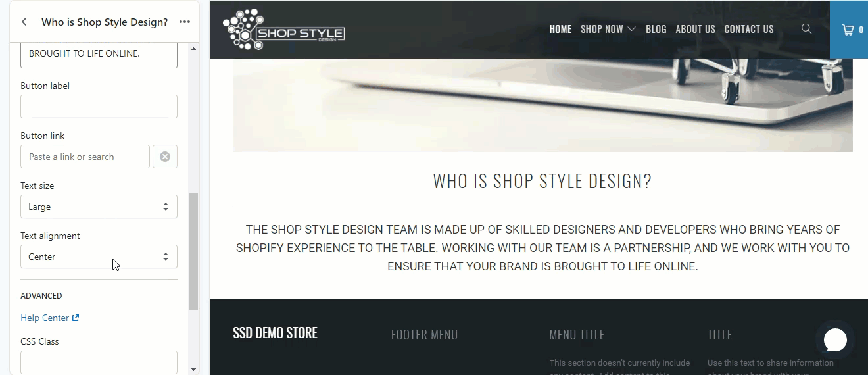Click the SSD Demo Store footer link

pos(275,333)
